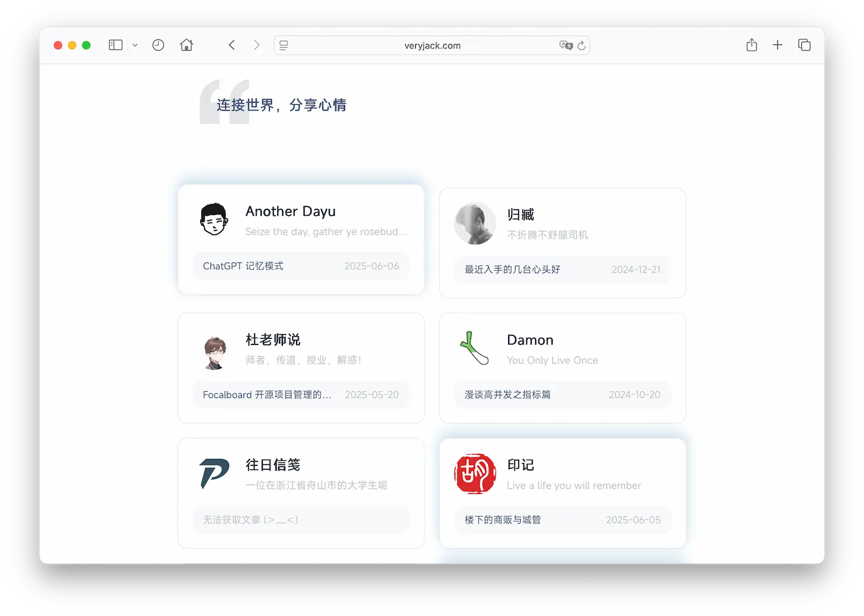864x616 pixels.
Task: Open article 最近入手的几台心头好
Action: tap(512, 269)
